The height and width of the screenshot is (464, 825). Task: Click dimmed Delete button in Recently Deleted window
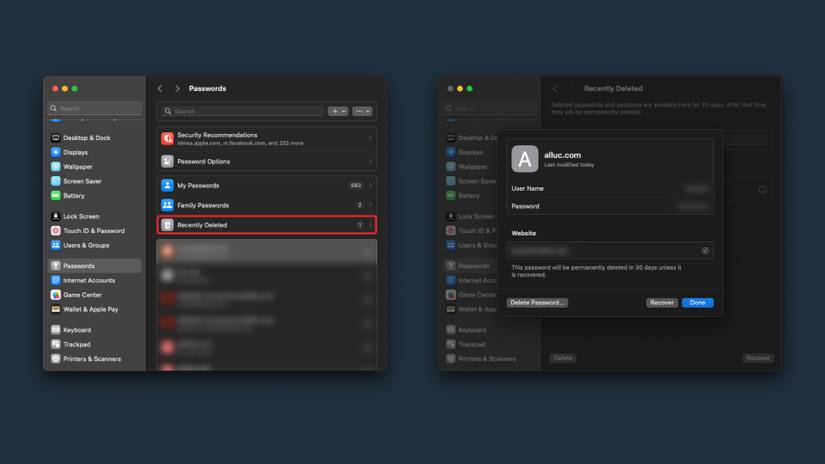562,358
